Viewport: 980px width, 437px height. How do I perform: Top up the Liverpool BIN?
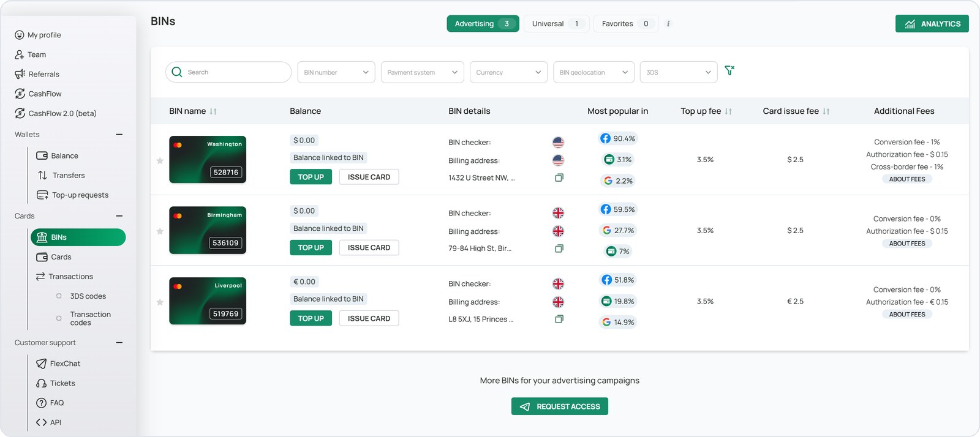pyautogui.click(x=311, y=318)
